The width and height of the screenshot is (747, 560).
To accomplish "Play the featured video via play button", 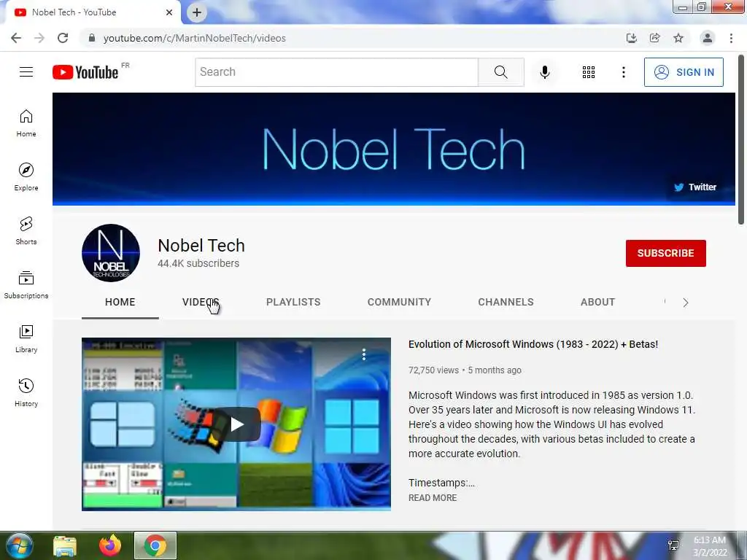I will tap(237, 424).
